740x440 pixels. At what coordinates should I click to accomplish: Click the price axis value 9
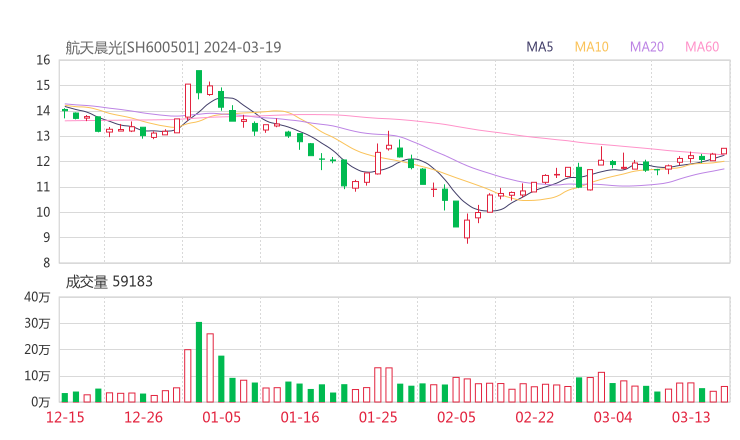47,237
